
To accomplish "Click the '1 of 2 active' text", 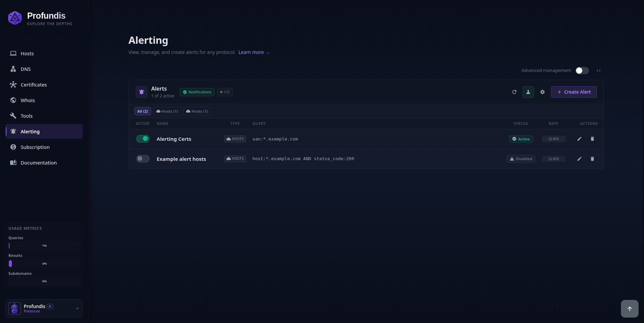I will click(163, 96).
